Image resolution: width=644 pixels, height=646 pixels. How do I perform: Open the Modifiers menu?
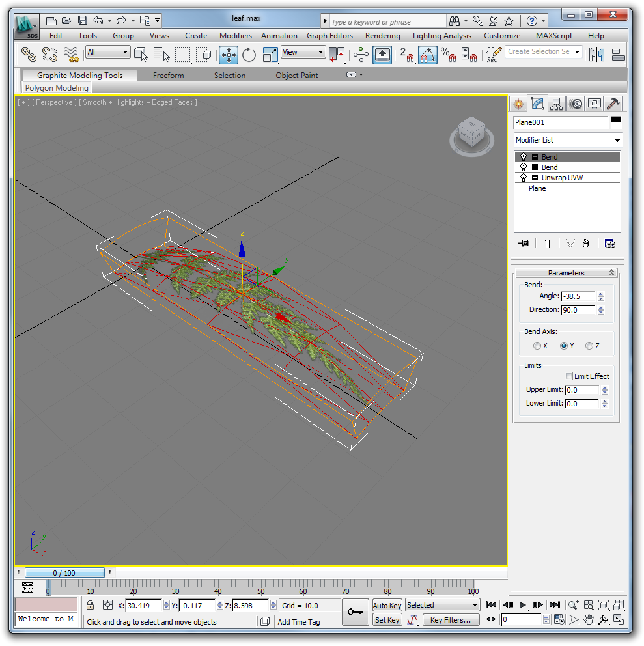point(236,36)
